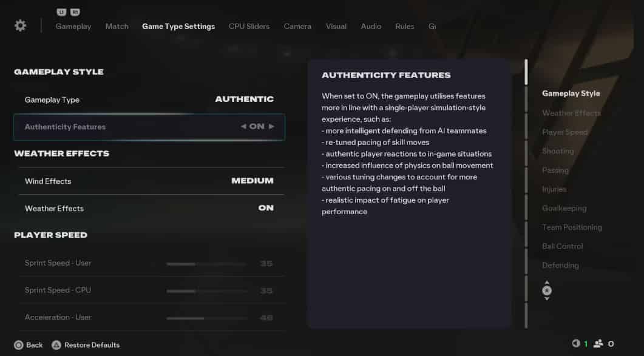Change the Wind Effects MEDIUM value
Viewport: 644px width, 356px height.
252,181
